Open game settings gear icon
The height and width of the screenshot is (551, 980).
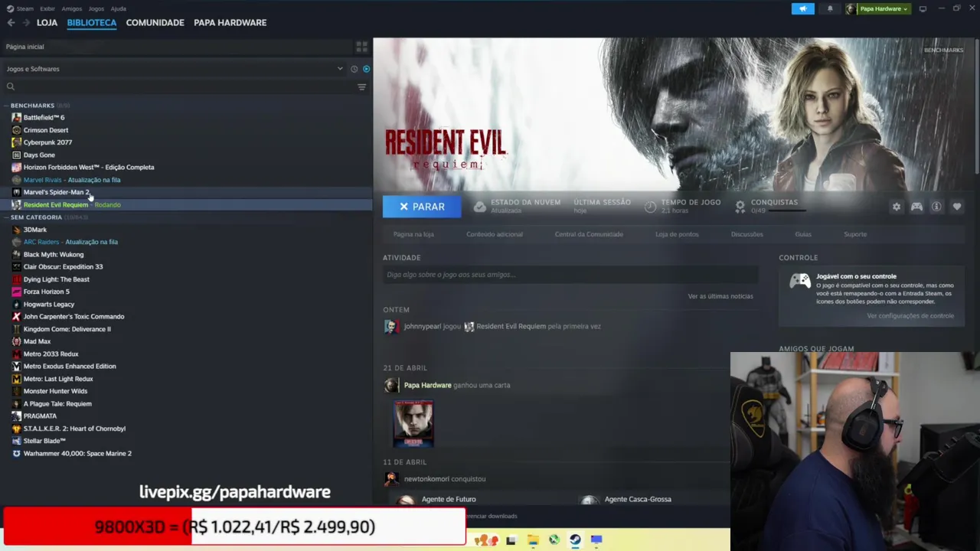coord(896,207)
